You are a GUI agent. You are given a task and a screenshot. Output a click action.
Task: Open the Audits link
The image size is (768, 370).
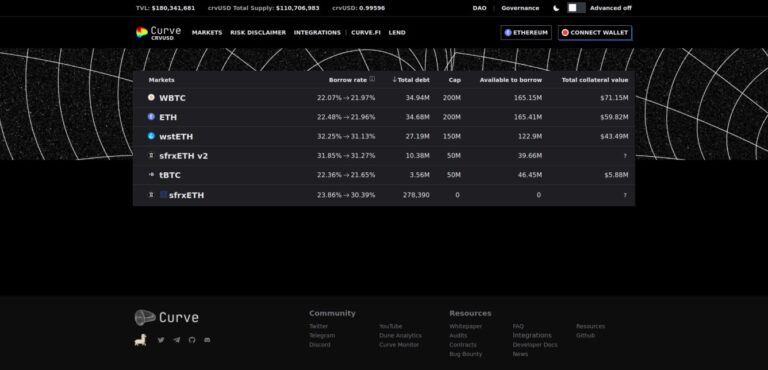(x=458, y=335)
